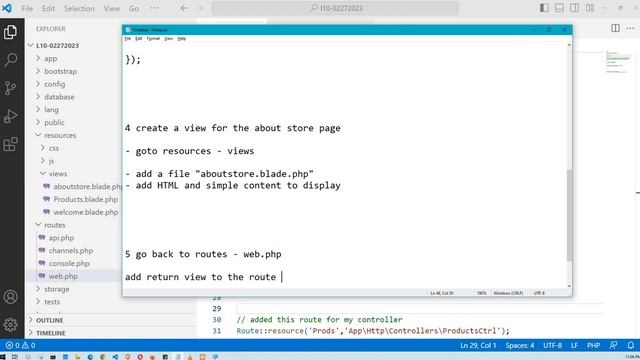Open the Extensions view

pyautogui.click(x=11, y=144)
